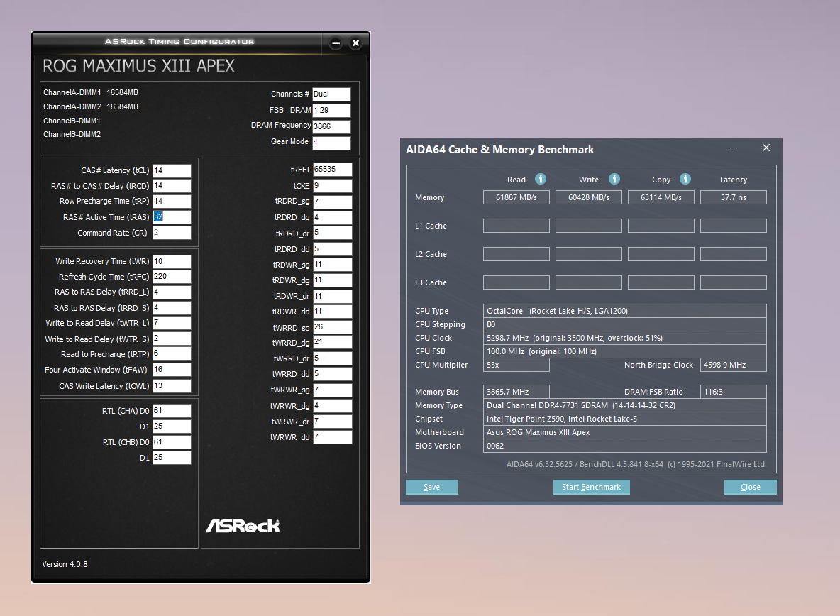Viewport: 840px width, 616px height.
Task: Select the tRDRD_dg value field
Action: point(333,217)
